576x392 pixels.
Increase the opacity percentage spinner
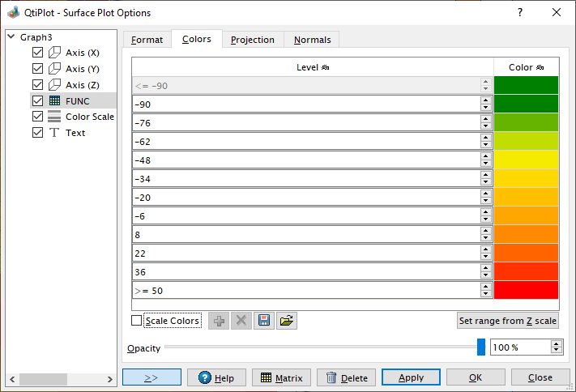point(556,343)
